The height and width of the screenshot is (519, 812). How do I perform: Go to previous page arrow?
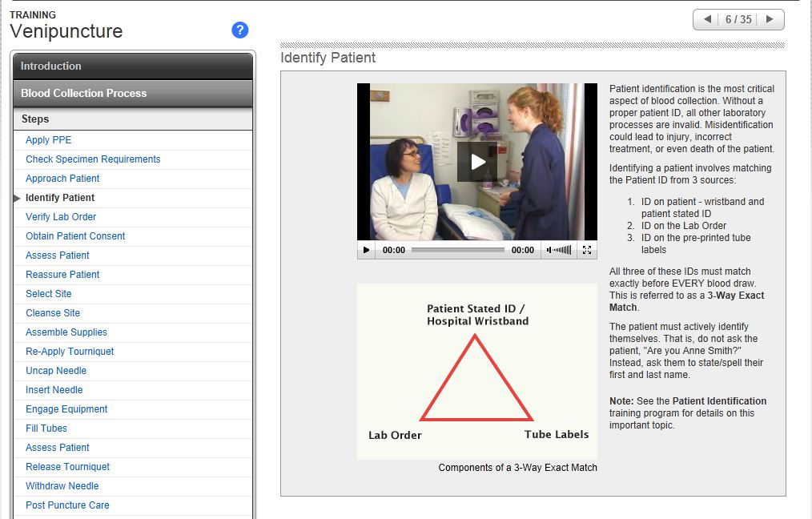[x=707, y=20]
